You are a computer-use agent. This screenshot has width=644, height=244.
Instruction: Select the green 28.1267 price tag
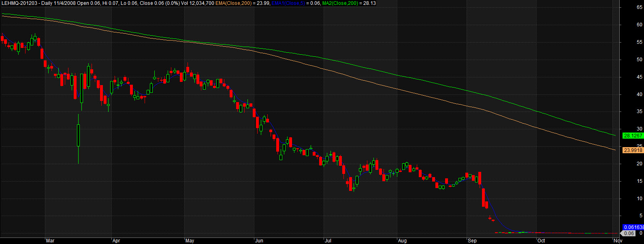pos(633,136)
